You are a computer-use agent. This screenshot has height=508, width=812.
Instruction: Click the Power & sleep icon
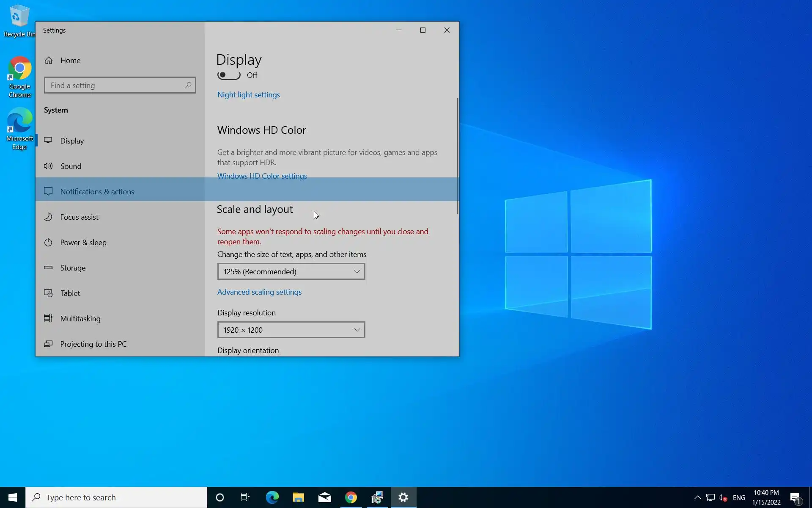(x=48, y=242)
